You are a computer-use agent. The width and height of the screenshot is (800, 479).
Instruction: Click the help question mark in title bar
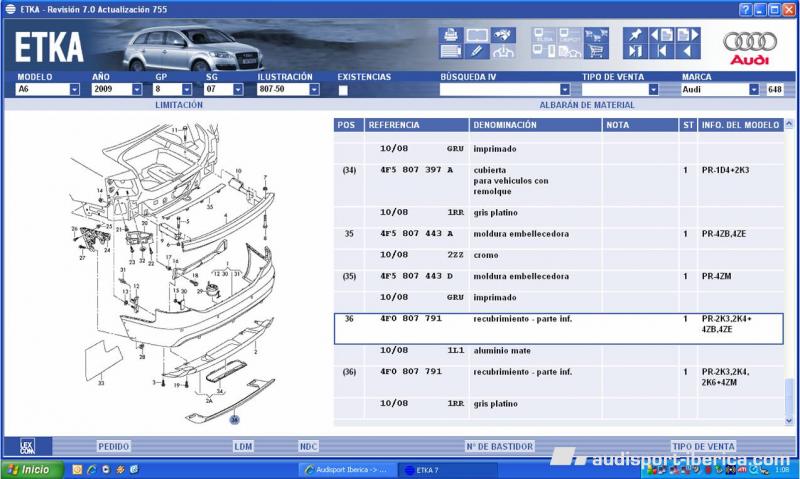(x=745, y=9)
